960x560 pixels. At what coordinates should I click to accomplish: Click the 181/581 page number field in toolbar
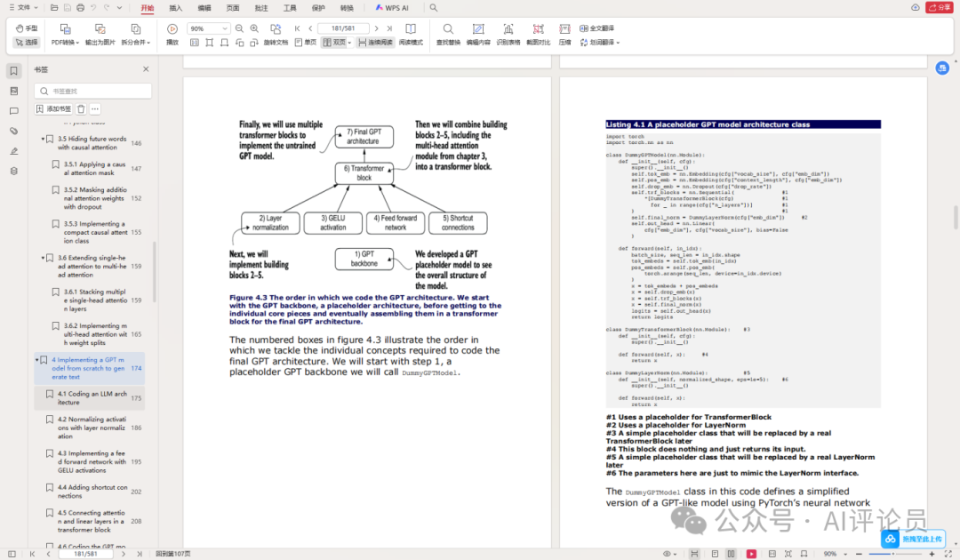click(x=343, y=28)
